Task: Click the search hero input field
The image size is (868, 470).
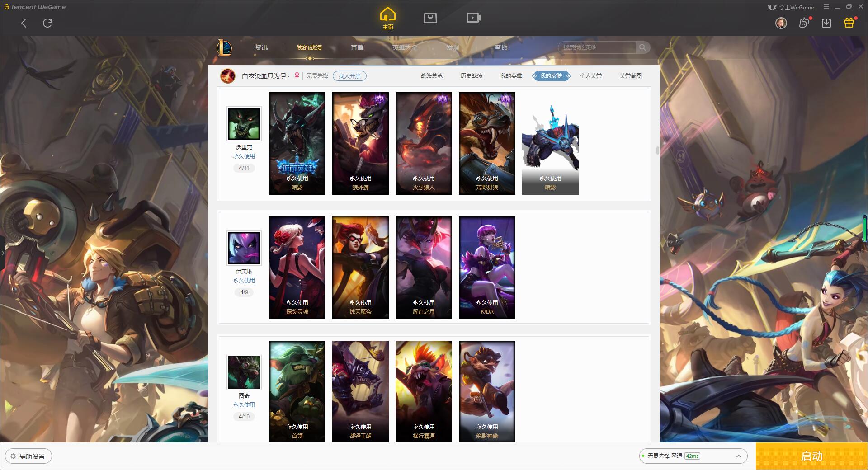Action: [x=598, y=47]
